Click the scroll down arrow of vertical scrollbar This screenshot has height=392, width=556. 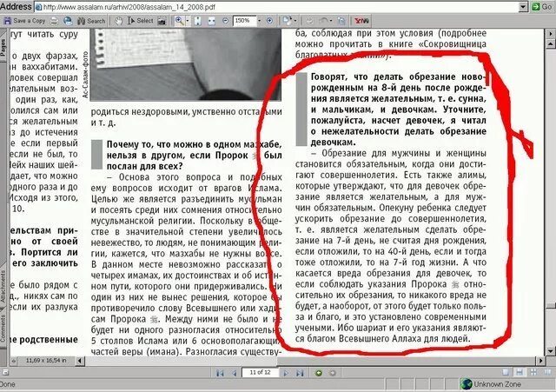point(550,350)
